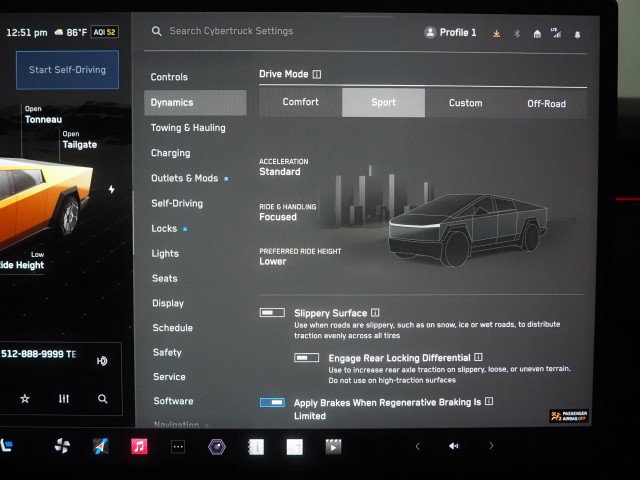Open the three-dot app launcher
Viewport: 640px width, 480px height.
(x=178, y=447)
